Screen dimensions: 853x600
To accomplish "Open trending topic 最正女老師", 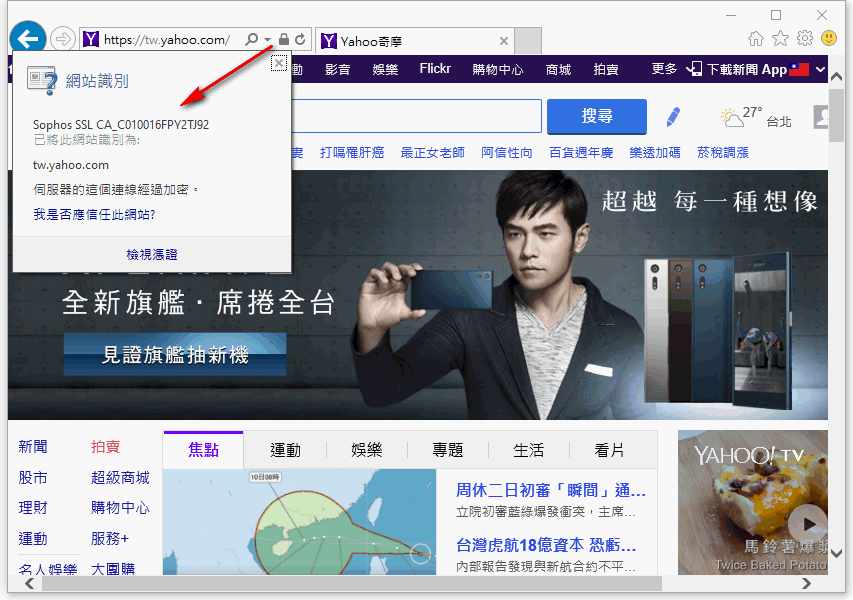I will 432,152.
